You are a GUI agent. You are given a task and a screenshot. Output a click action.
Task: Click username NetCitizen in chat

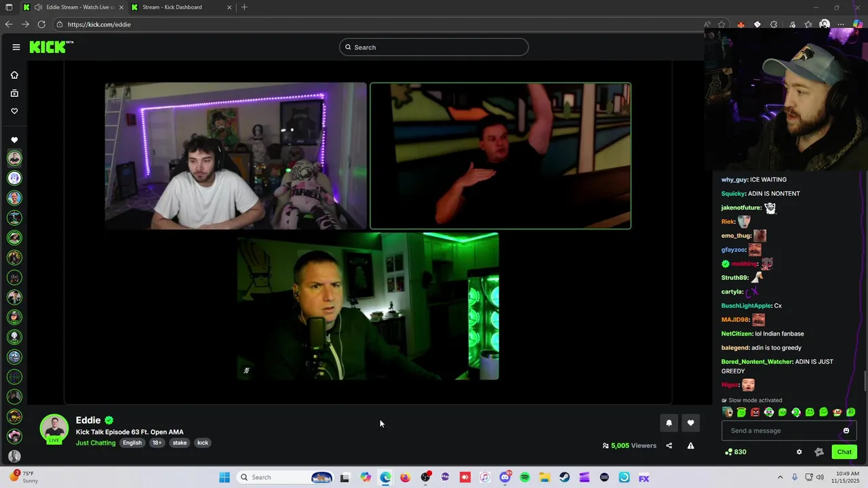[x=737, y=333]
